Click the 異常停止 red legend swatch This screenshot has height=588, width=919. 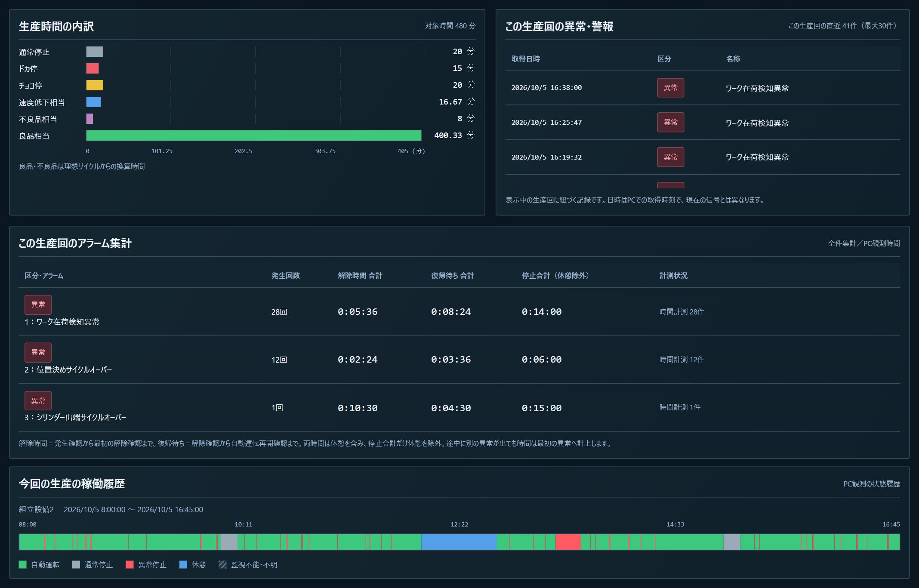130,565
